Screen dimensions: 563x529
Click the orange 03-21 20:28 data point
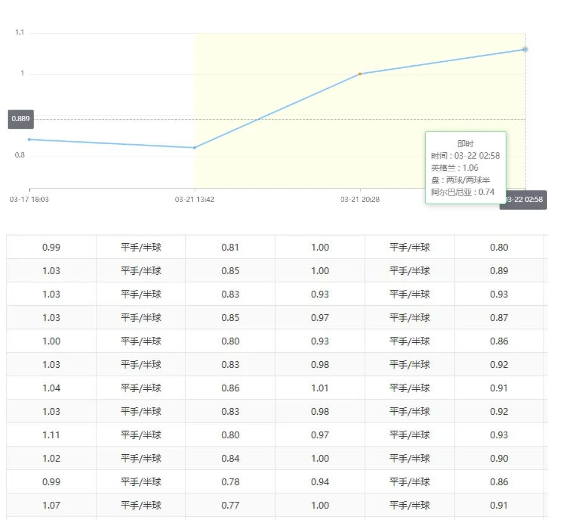[x=360, y=74]
